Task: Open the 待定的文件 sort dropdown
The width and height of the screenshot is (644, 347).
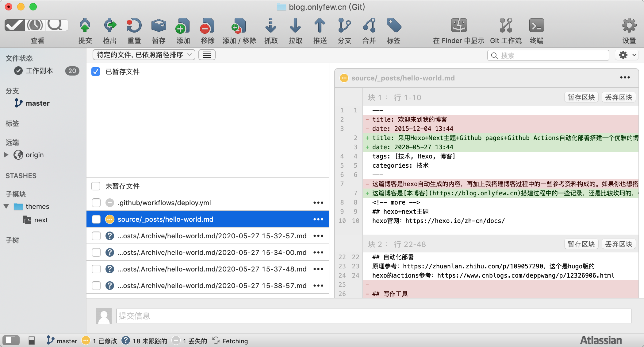Action: click(144, 55)
